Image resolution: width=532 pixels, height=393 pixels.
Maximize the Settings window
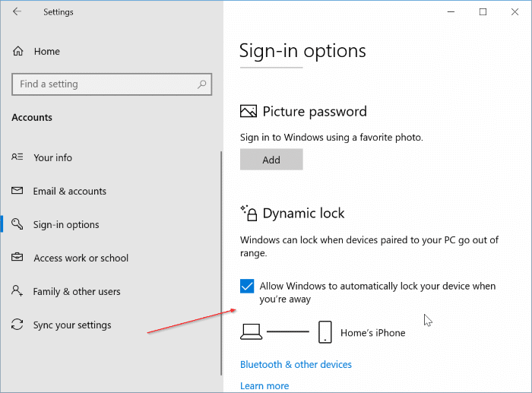[483, 12]
